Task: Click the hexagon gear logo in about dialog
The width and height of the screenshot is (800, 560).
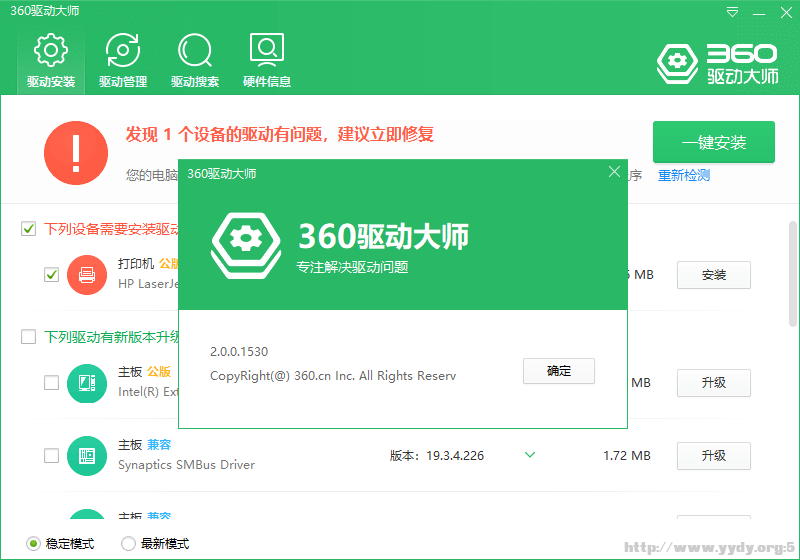Action: click(x=246, y=245)
